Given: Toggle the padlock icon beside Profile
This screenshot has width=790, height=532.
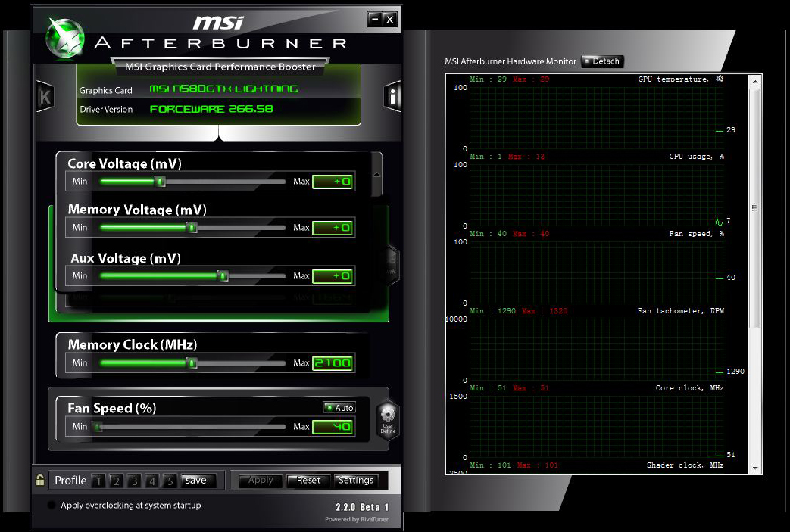Looking at the screenshot, I should click(x=40, y=480).
